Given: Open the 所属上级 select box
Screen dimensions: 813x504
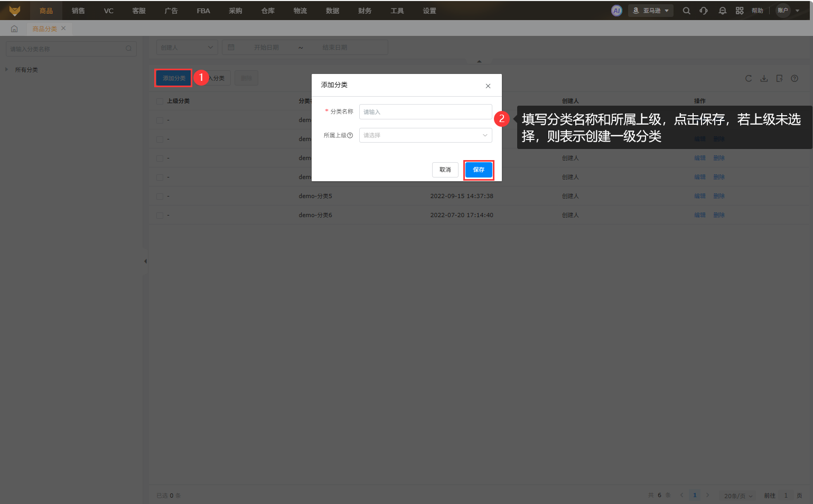Looking at the screenshot, I should 425,135.
